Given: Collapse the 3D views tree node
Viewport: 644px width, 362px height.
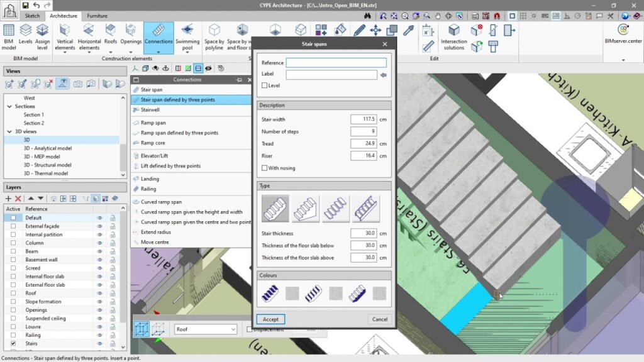Looking at the screenshot, I should pyautogui.click(x=9, y=131).
